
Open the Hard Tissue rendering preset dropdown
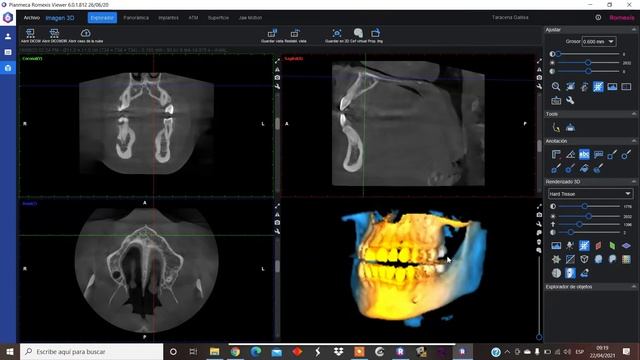coord(590,194)
